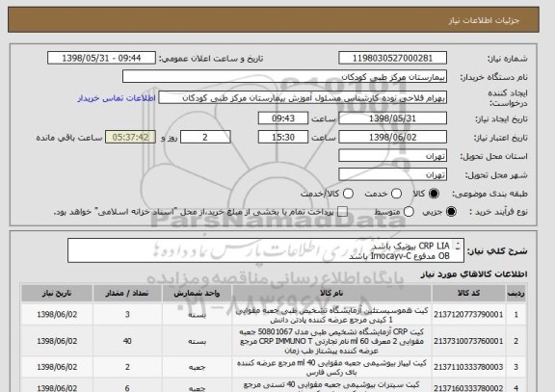The image size is (555, 392).
Task: Click the 15:30 expiry time field
Action: [x=283, y=137]
